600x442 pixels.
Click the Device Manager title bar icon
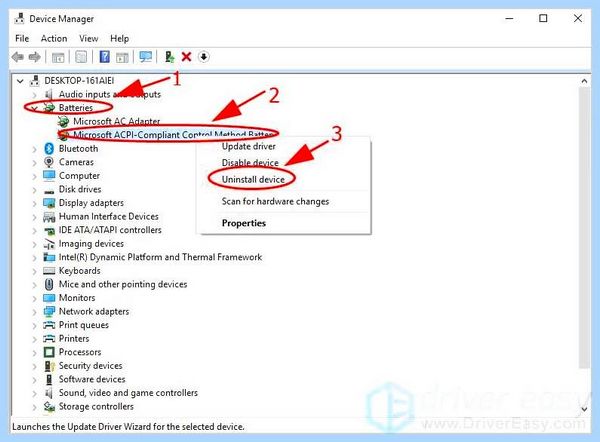click(x=19, y=18)
